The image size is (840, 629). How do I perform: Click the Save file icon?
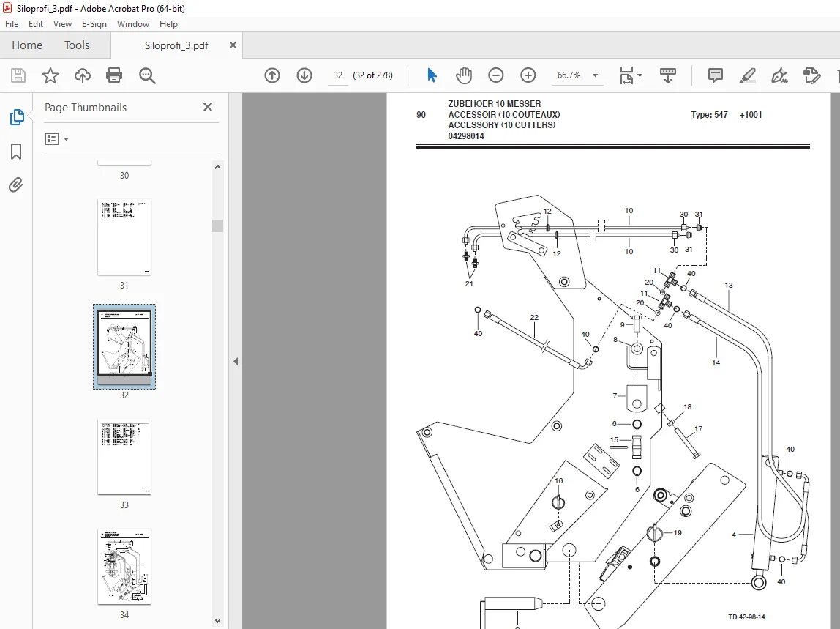pos(18,75)
